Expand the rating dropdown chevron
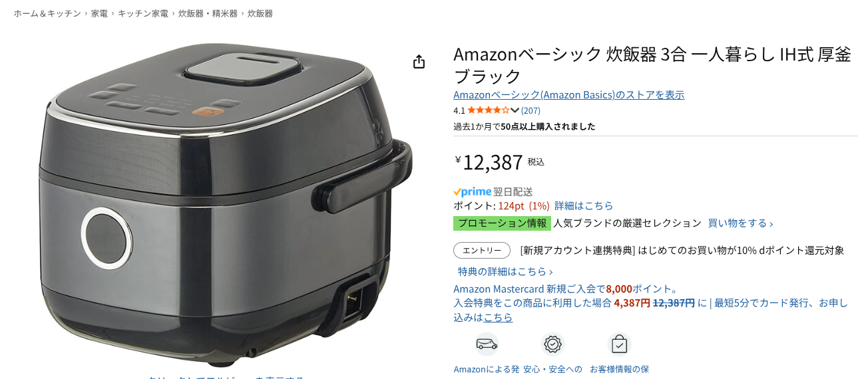This screenshot has height=379, width=868. coord(515,110)
